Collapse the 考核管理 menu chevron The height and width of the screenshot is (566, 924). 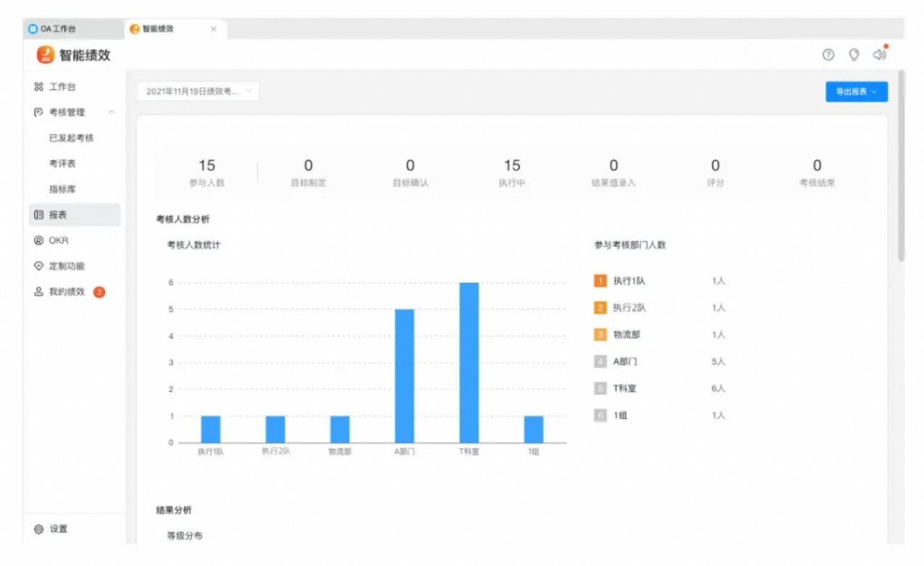(x=112, y=112)
